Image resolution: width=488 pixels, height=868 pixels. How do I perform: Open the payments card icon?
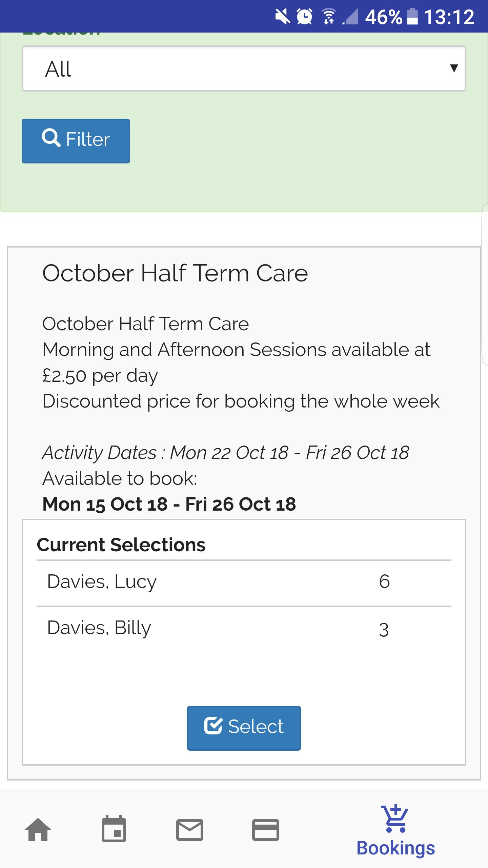coord(266,830)
